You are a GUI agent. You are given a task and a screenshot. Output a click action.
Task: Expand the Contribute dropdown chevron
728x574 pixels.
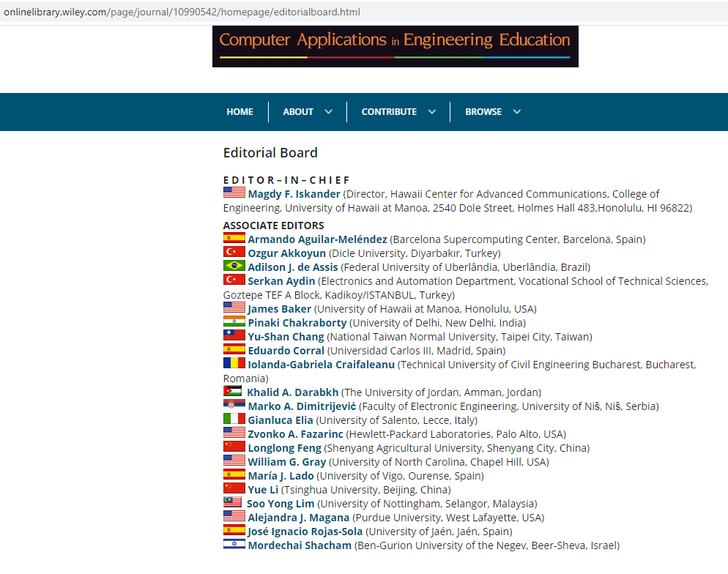pos(432,112)
